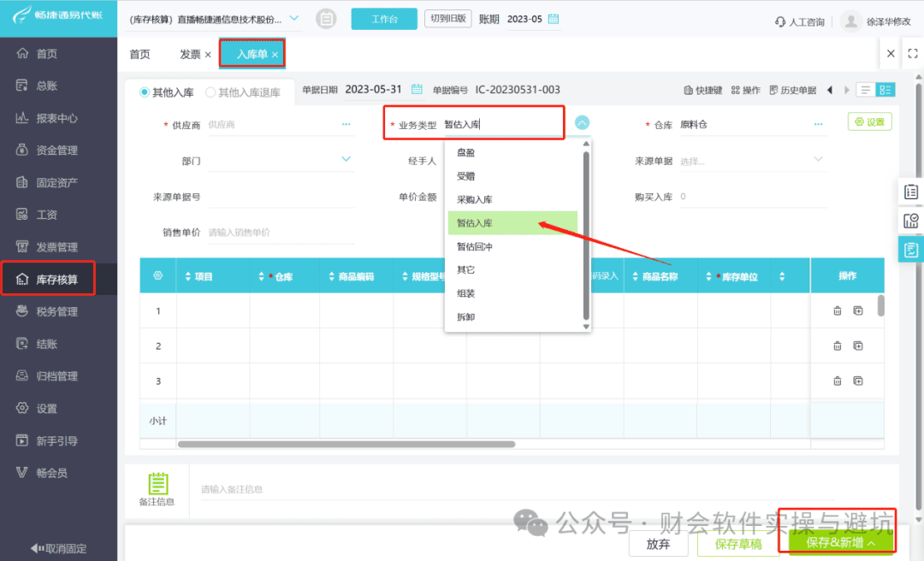Select the 其他入库 radio button
924x561 pixels.
coord(145,92)
